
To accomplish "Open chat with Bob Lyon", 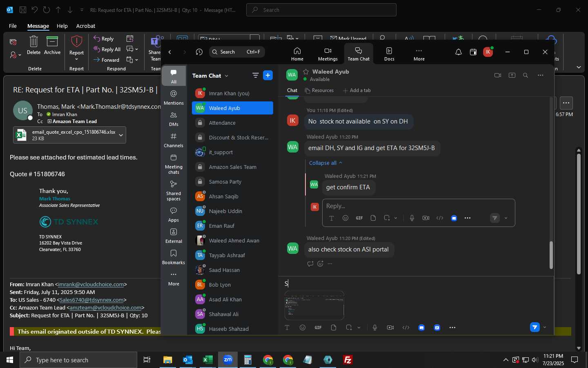I will [x=232, y=285].
